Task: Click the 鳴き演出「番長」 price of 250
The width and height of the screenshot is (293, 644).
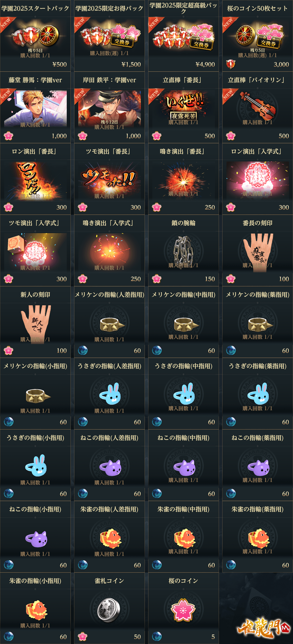Action: 210,207
